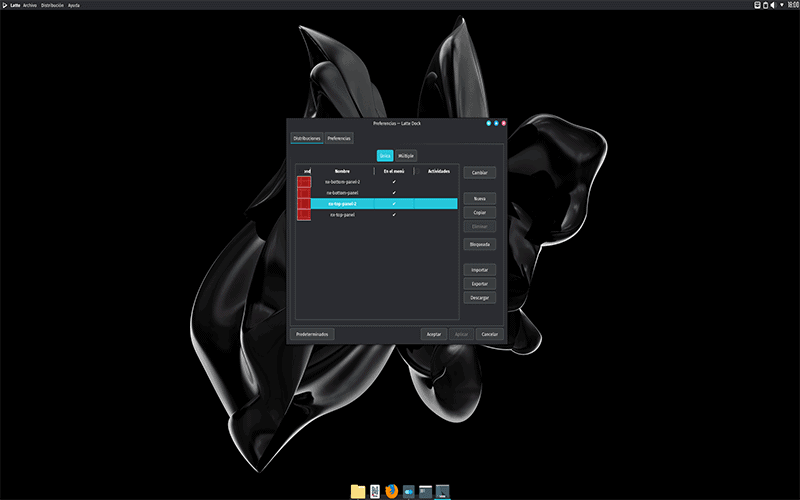Toggle 'En el menú' check for xe-top-panel
The image size is (800, 500).
394,214
